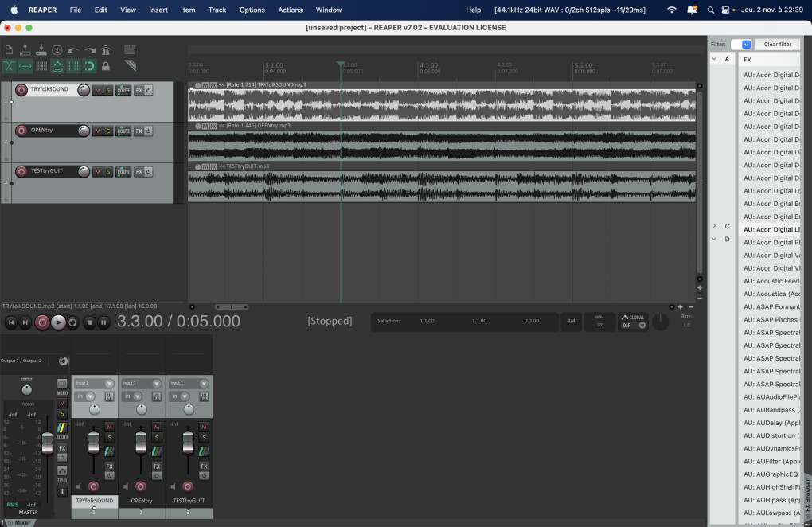
Task: Open 'in' monitor dropdown on TRYfolkSOUND mixer strip
Action: click(85, 396)
